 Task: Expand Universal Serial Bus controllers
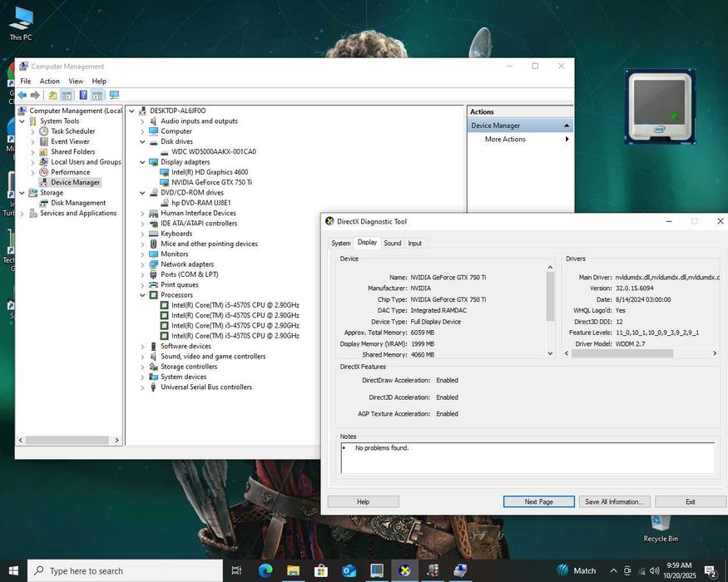coord(142,387)
